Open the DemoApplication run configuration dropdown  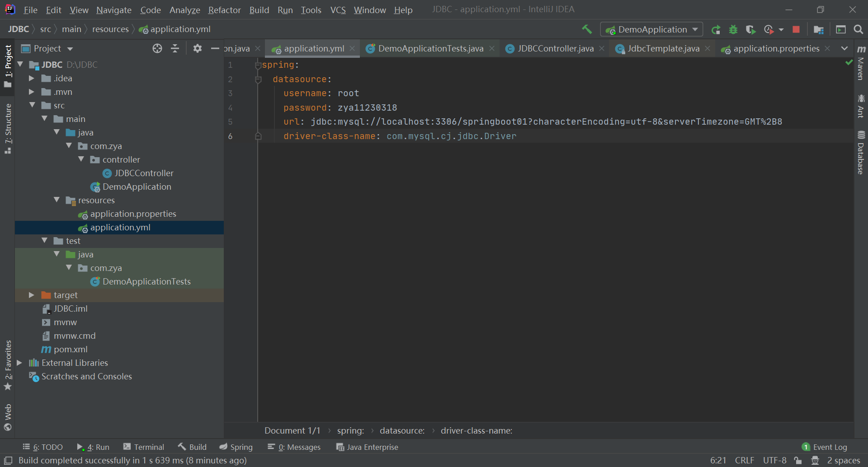tap(651, 29)
